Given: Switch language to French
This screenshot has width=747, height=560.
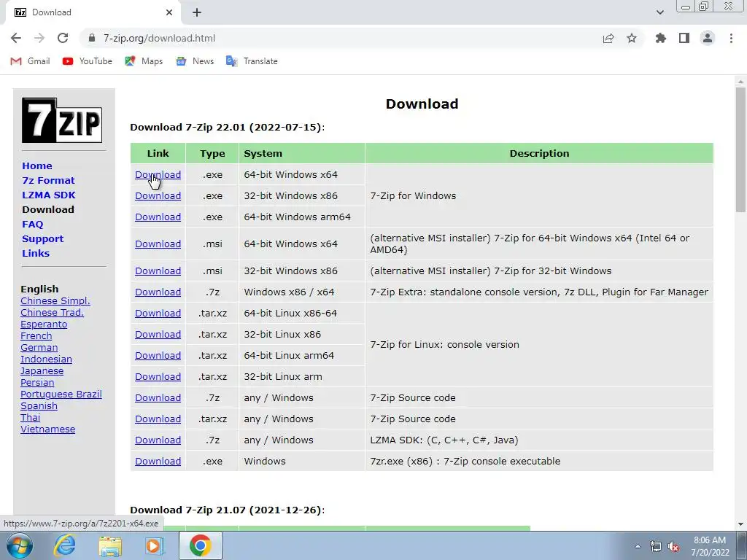Looking at the screenshot, I should tap(36, 335).
